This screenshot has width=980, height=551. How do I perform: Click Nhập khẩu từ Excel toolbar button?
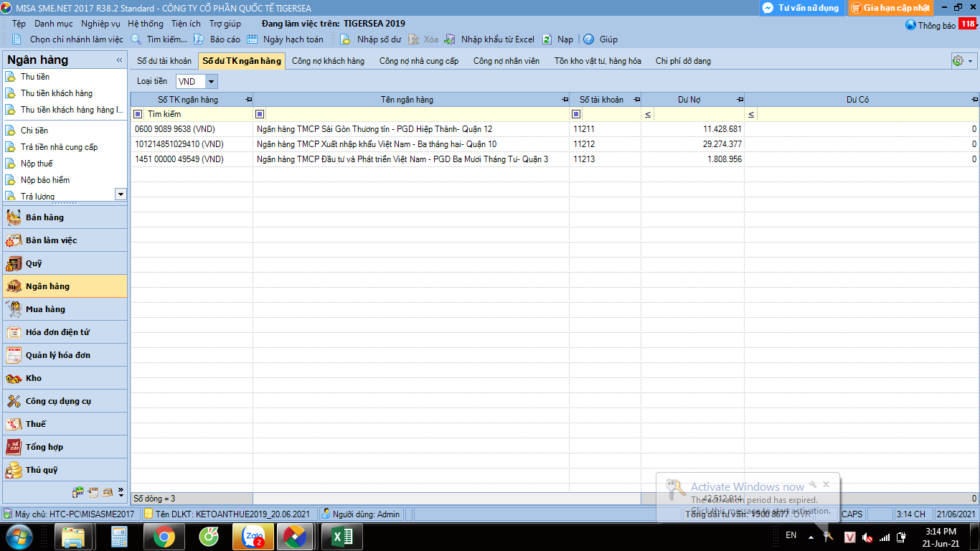tap(490, 39)
